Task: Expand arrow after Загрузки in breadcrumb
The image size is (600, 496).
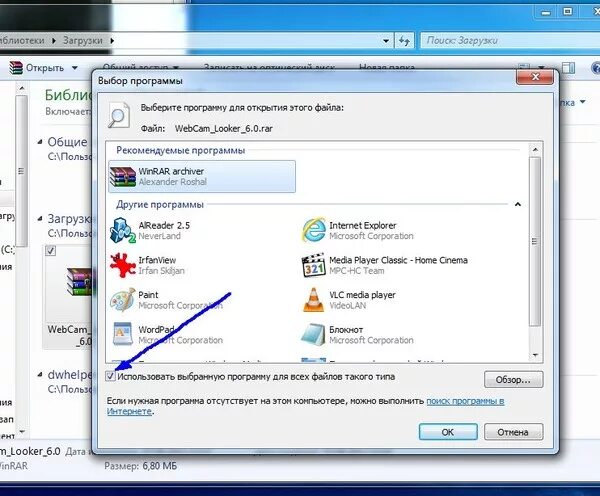Action: [112, 41]
